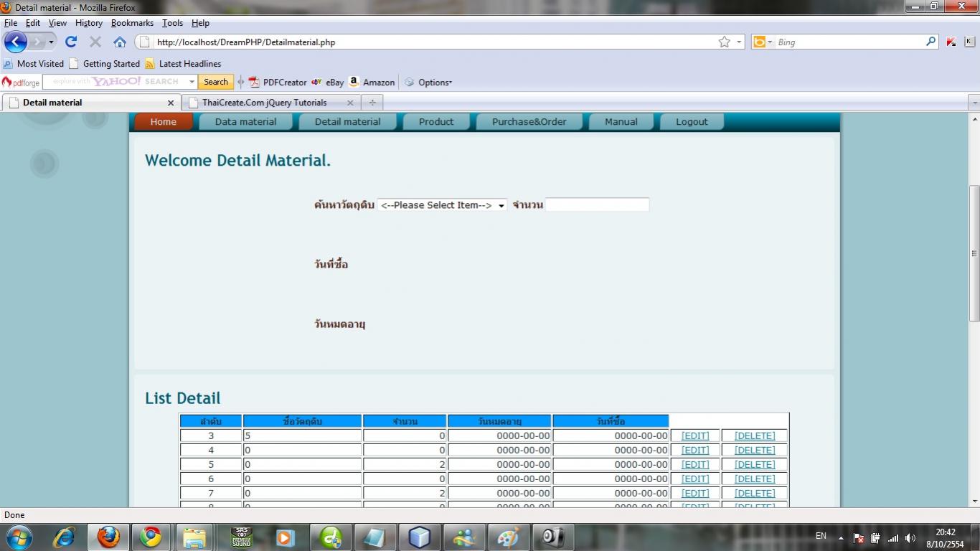Close the Detail material browser tab
Image resolution: width=980 pixels, height=551 pixels.
(171, 103)
